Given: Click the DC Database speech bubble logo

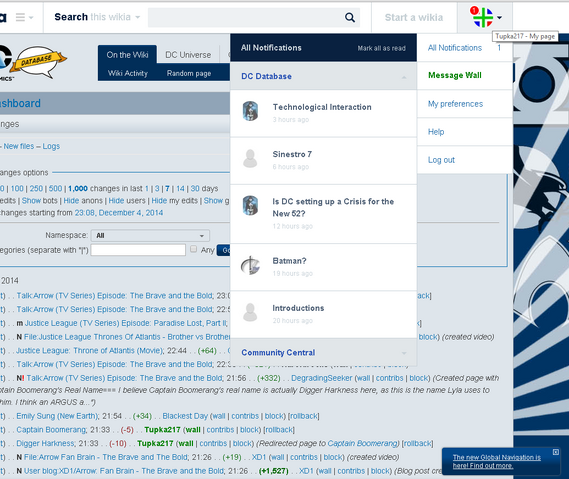Looking at the screenshot, I should (38, 62).
